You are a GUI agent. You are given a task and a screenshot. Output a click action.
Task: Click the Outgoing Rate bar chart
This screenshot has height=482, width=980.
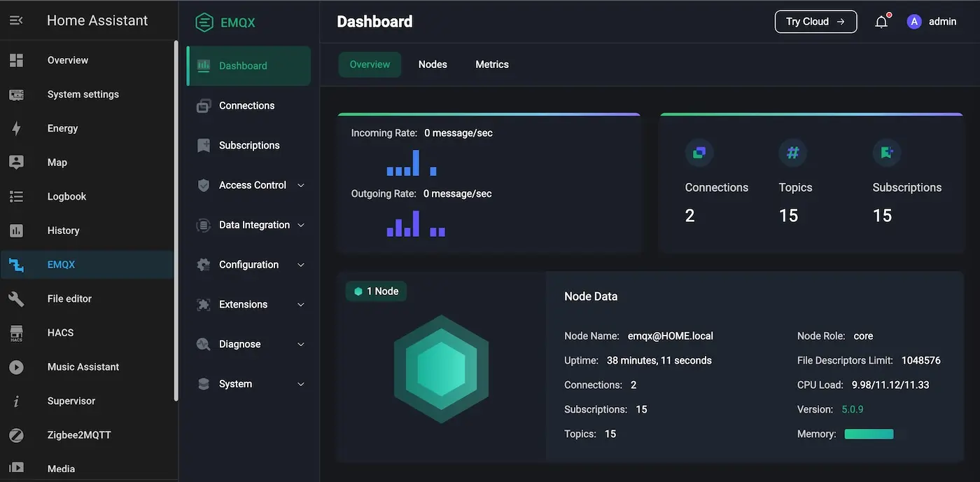416,223
